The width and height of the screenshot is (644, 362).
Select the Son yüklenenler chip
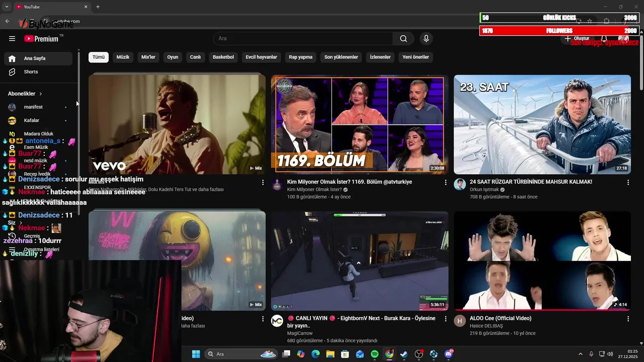pyautogui.click(x=341, y=57)
